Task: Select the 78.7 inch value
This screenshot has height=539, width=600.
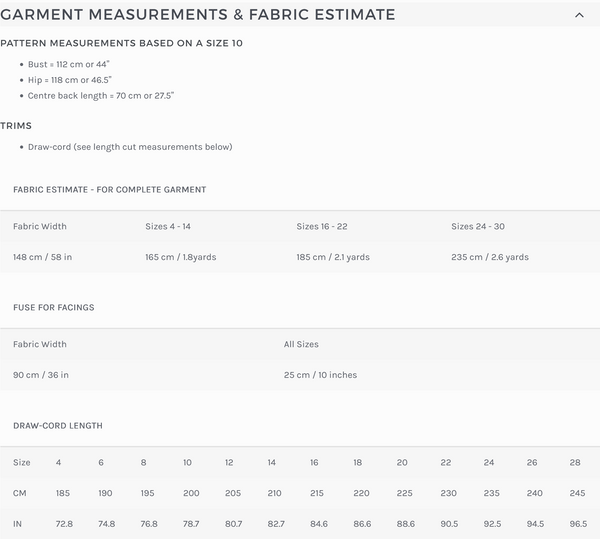Action: [191, 524]
